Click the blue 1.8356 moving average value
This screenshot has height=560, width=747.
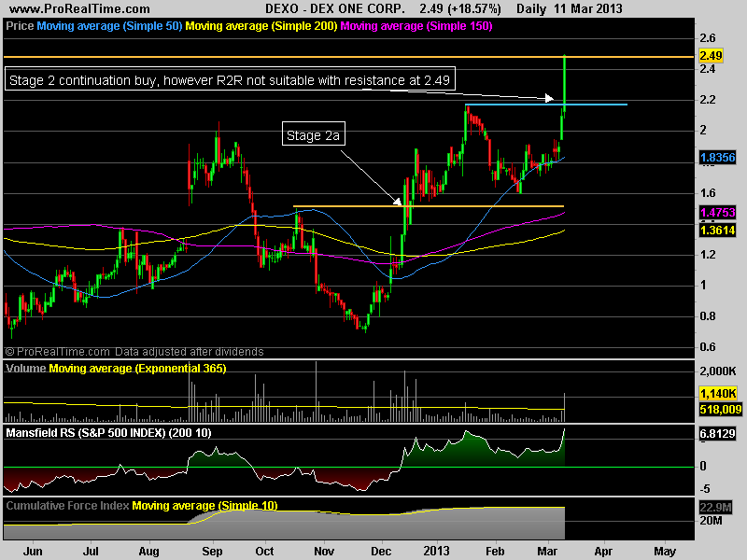(717, 158)
